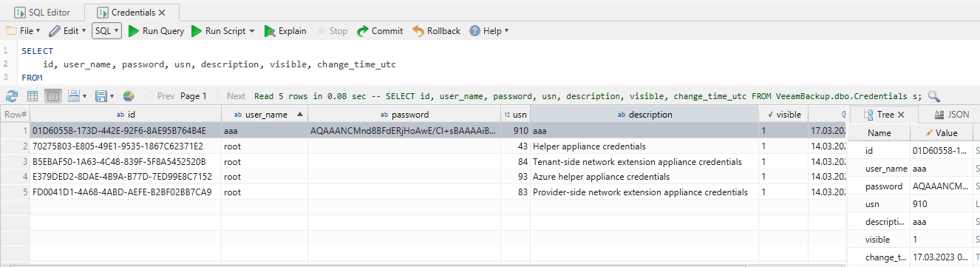Click usn value 910

[515, 131]
